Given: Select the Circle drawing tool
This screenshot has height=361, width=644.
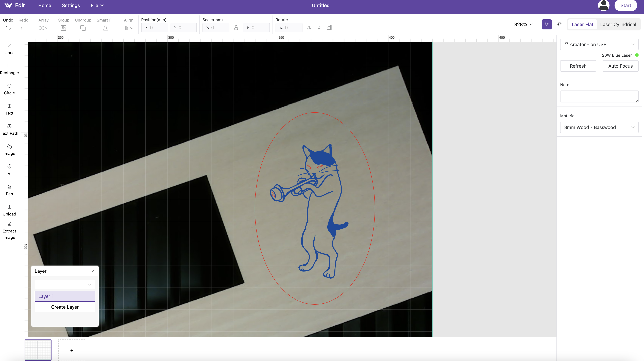Looking at the screenshot, I should point(9,89).
